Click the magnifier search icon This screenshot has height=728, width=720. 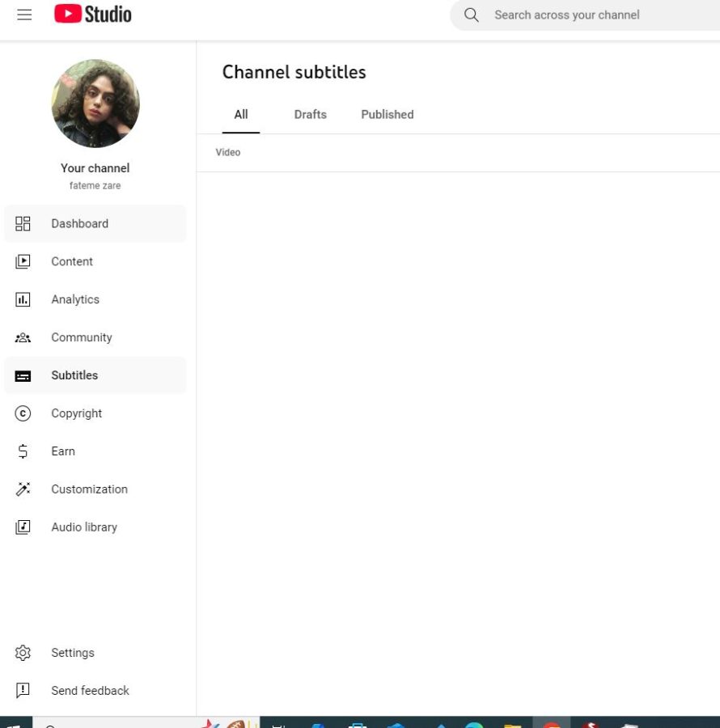pyautogui.click(x=471, y=15)
